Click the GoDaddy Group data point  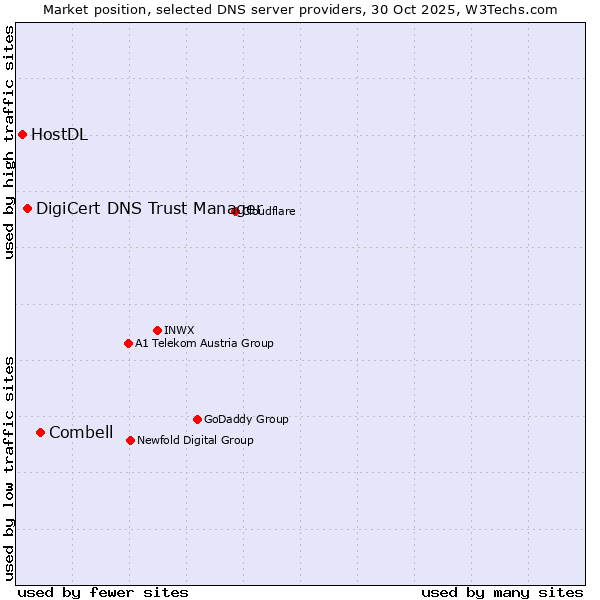[x=197, y=419]
